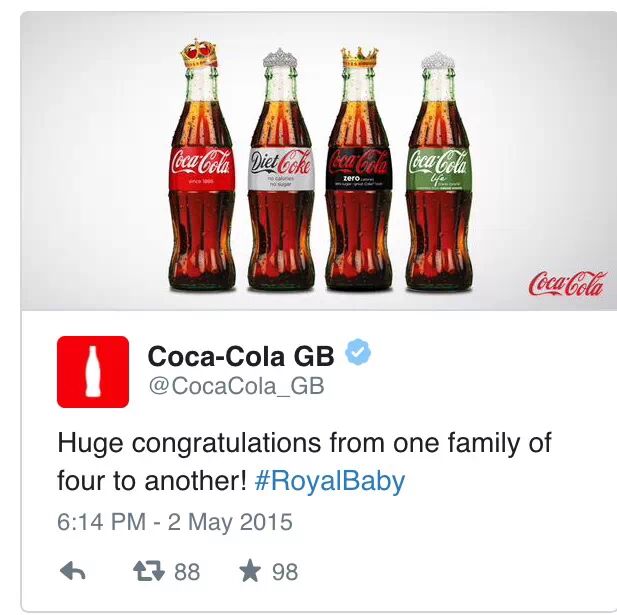Click the tiara on the Coca-Cola Life bottle
The width and height of the screenshot is (617, 615).
pos(437,60)
